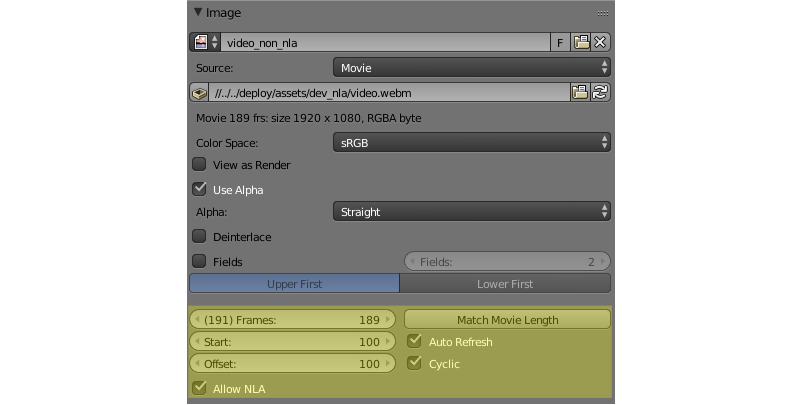Screen dimensions: 800x405
Task: Open image datablock browse icon
Action: [205, 42]
